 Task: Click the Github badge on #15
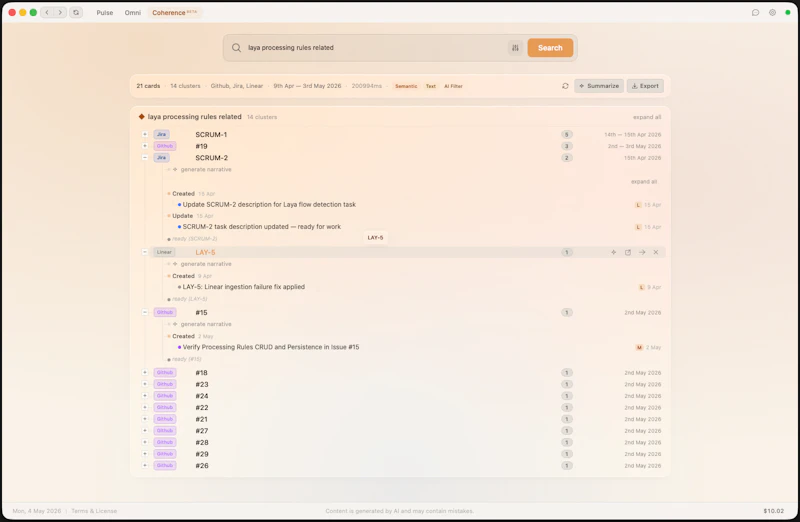point(165,312)
